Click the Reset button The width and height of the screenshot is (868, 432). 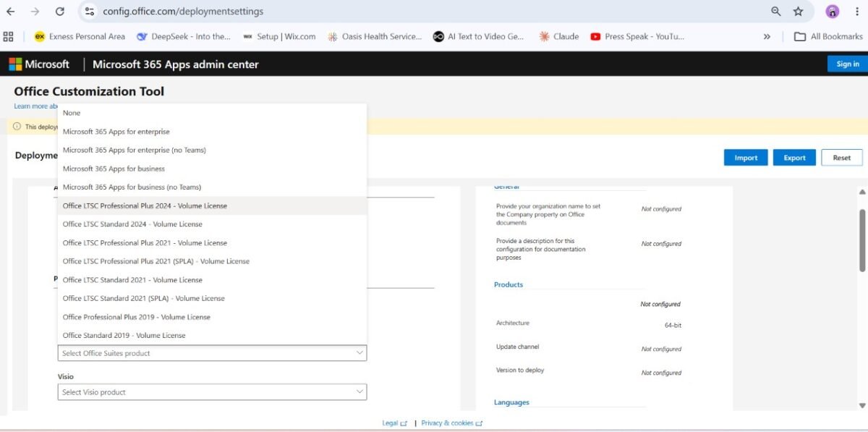[x=842, y=158]
